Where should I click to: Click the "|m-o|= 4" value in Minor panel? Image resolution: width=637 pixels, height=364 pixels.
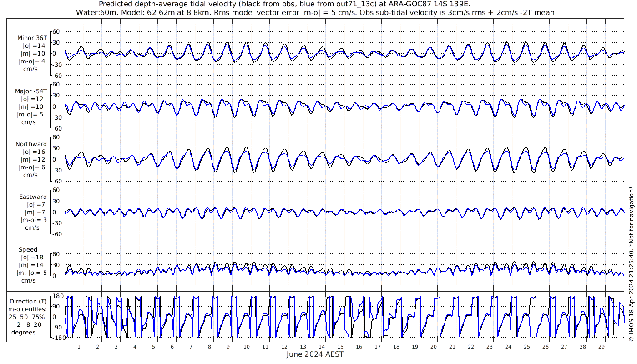pos(32,61)
